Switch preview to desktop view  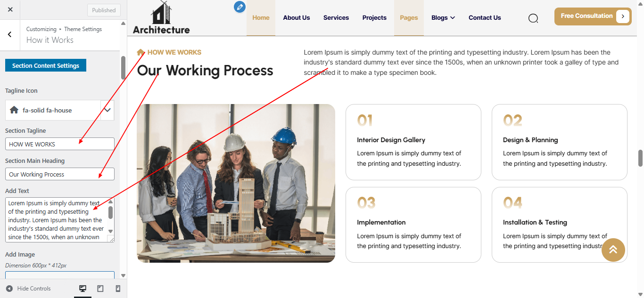[83, 288]
